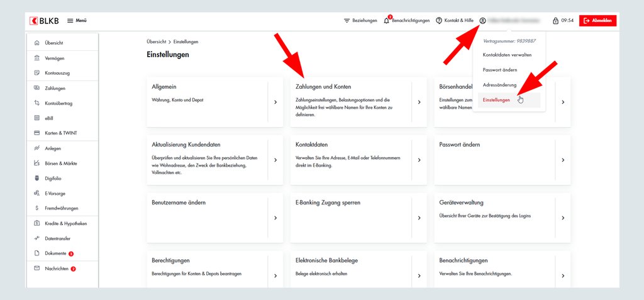The image size is (644, 300).
Task: Open E-Banking Zugang sperren card chevron
Action: pos(419,218)
